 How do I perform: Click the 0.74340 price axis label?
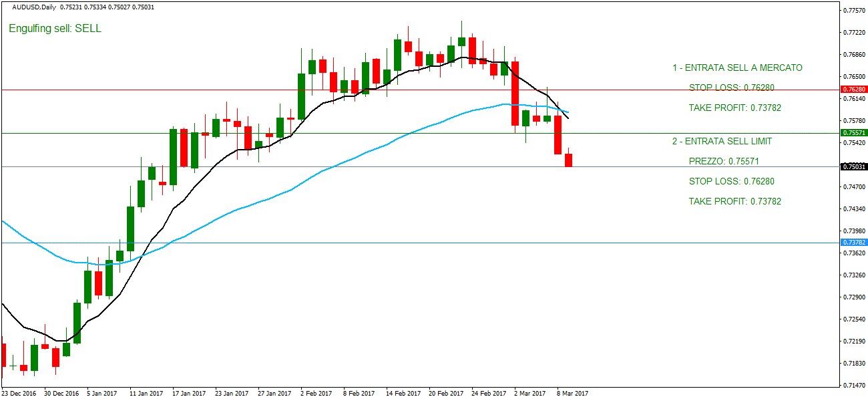click(x=854, y=209)
